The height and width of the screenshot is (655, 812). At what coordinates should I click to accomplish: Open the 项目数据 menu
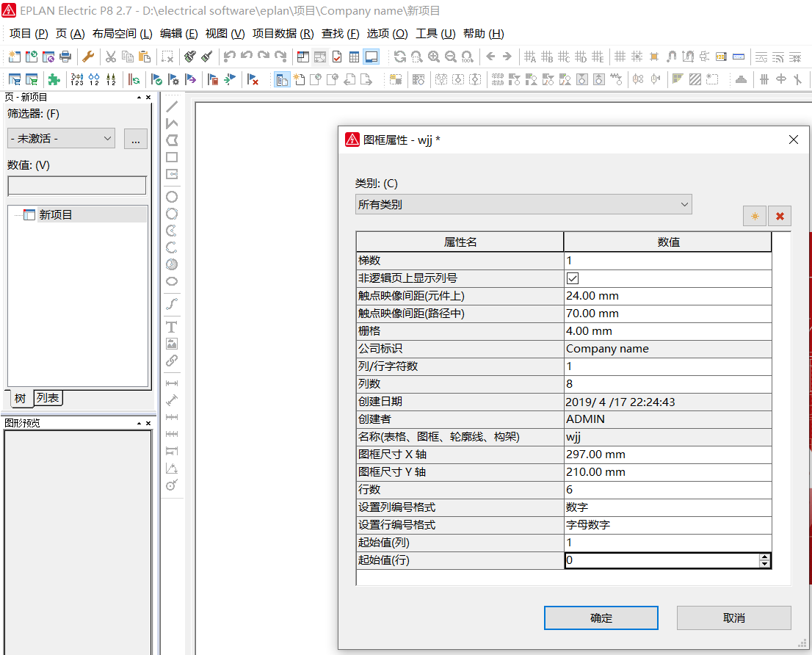[283, 34]
